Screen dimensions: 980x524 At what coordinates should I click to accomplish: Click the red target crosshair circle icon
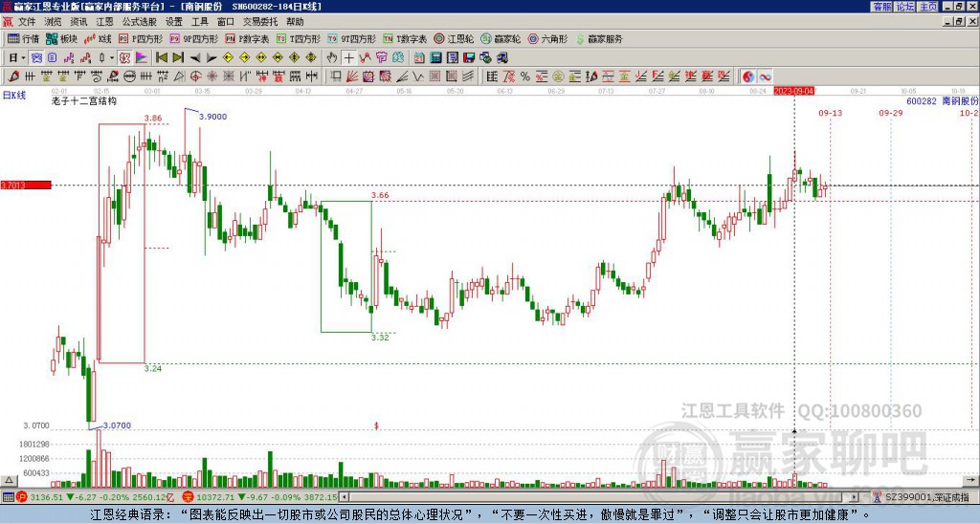click(x=195, y=76)
